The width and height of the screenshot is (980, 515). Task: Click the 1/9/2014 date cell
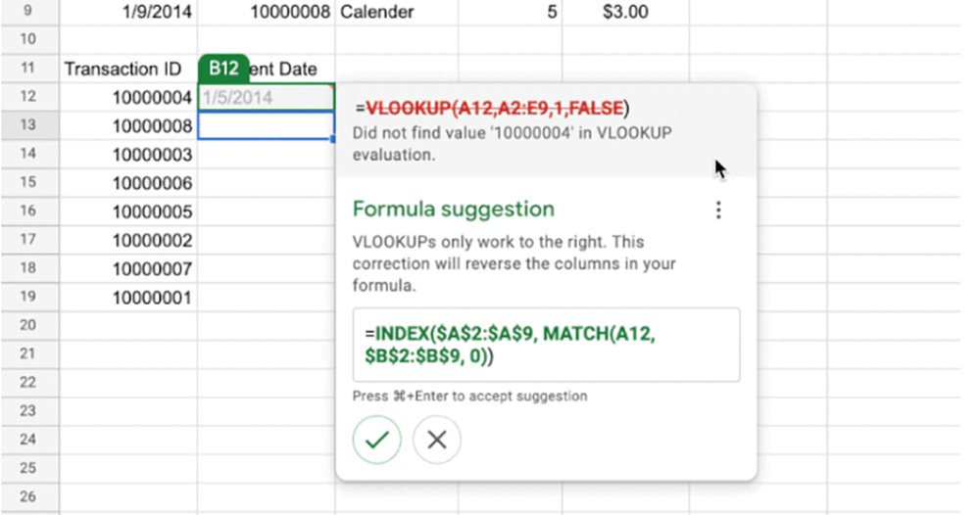click(x=128, y=12)
